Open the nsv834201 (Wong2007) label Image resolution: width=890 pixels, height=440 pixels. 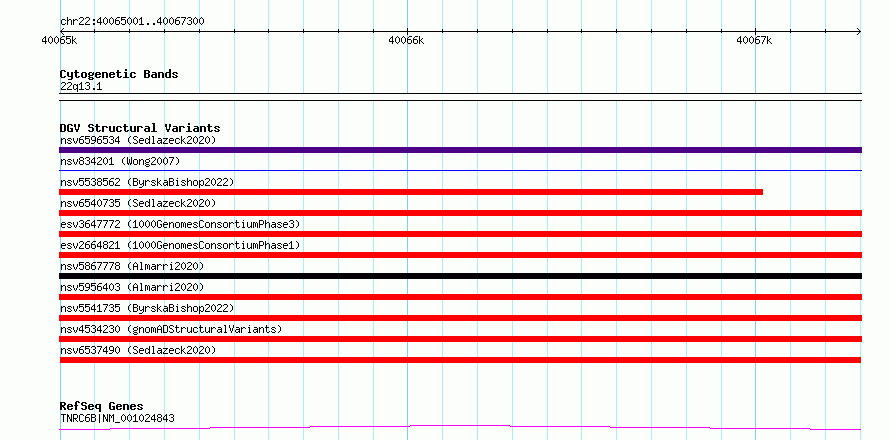point(120,161)
